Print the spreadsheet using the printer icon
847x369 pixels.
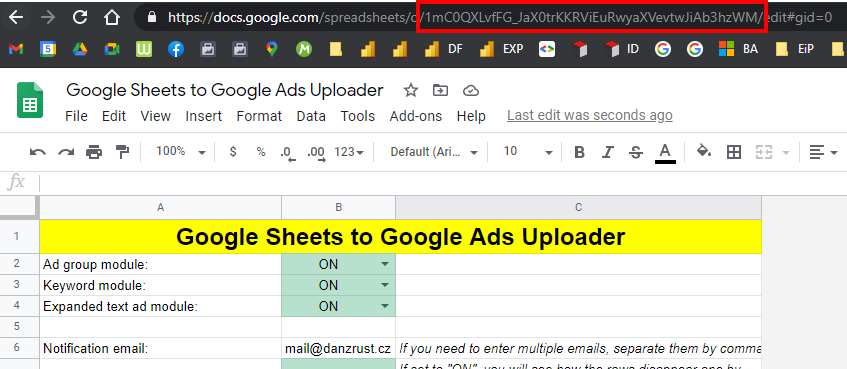pyautogui.click(x=94, y=152)
